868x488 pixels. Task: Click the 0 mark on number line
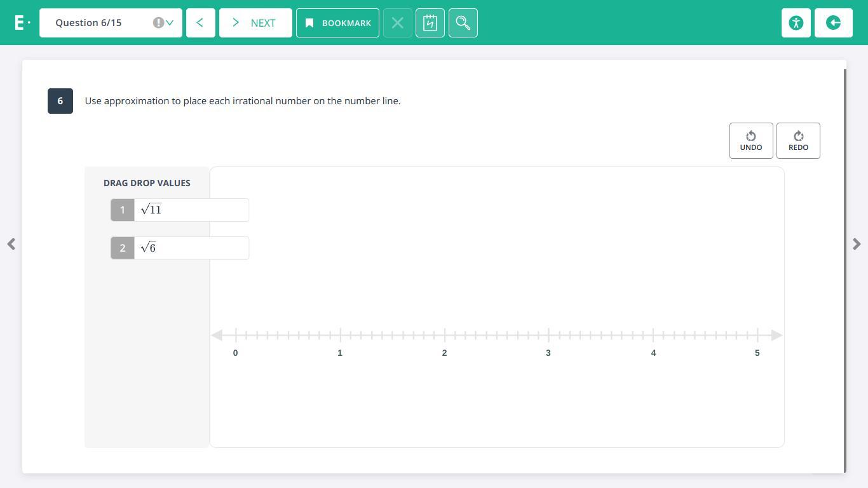236,335
